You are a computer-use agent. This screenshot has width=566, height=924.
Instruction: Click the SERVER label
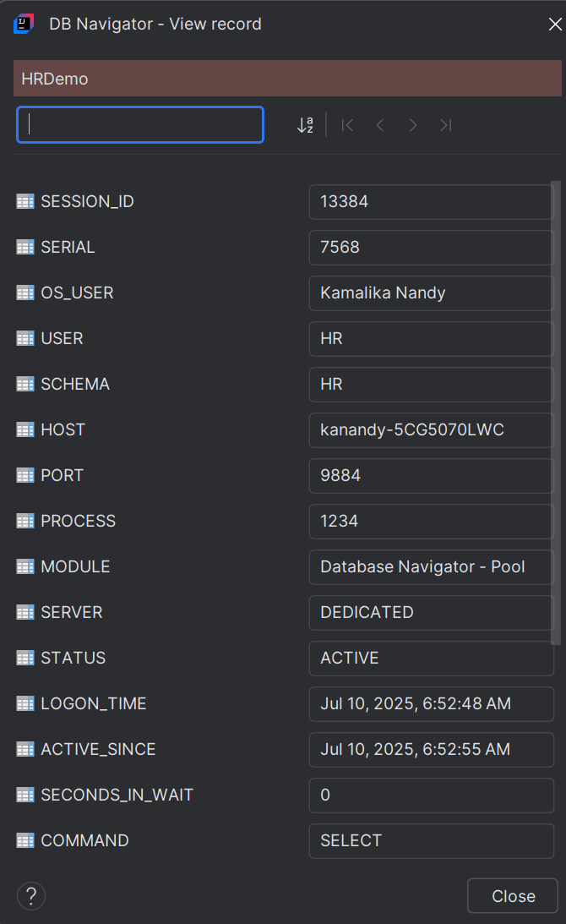(x=72, y=612)
